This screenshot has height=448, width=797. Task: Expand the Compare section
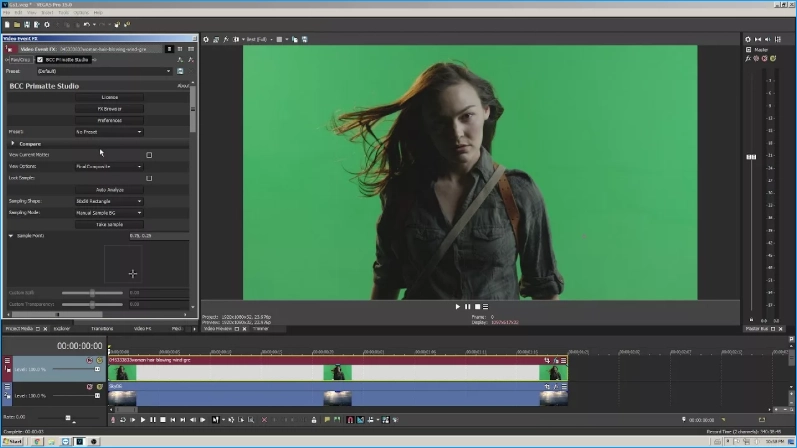[13, 144]
